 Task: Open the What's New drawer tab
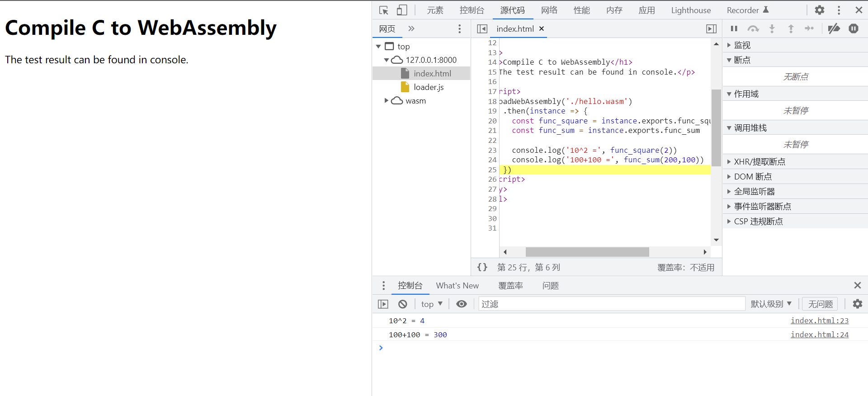(x=457, y=286)
